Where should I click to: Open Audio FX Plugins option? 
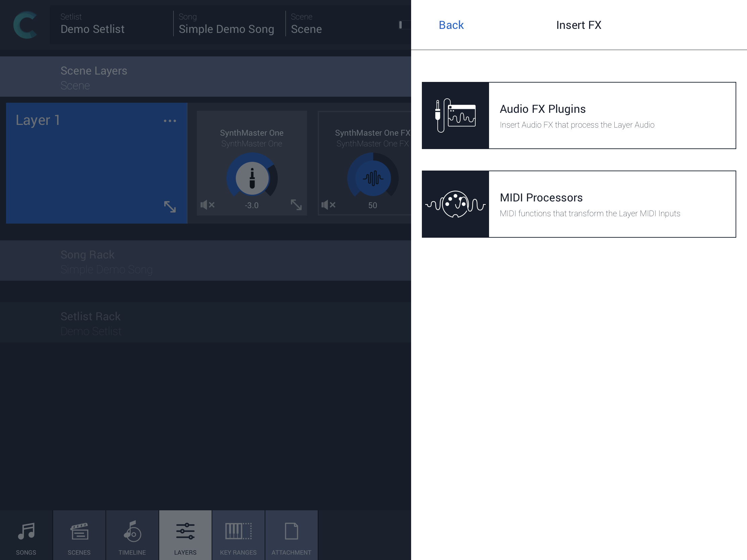click(x=578, y=115)
